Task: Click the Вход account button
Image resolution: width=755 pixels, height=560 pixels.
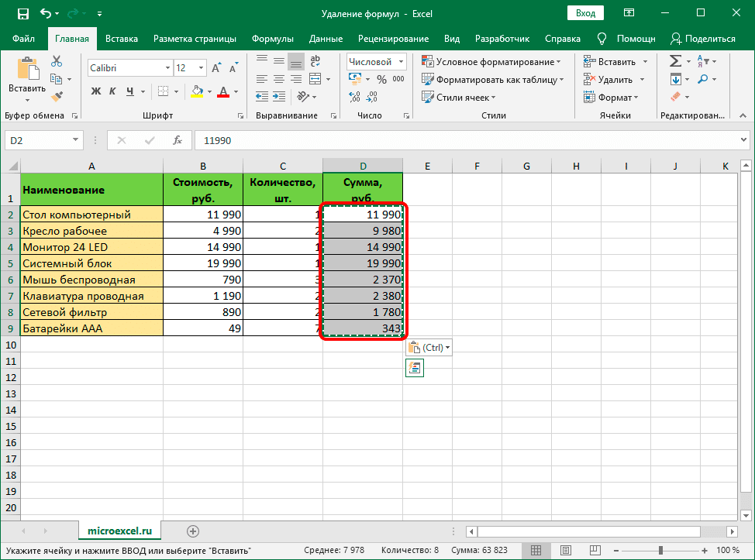Action: (x=585, y=12)
